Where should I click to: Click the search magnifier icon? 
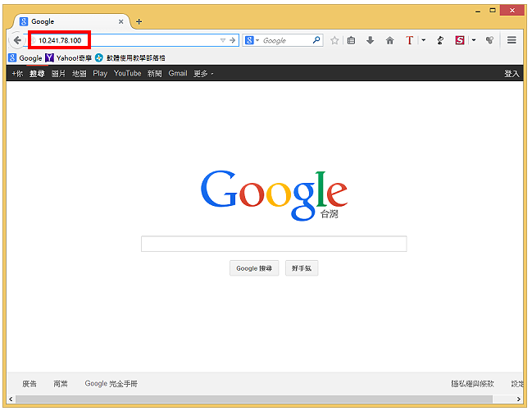click(x=316, y=40)
